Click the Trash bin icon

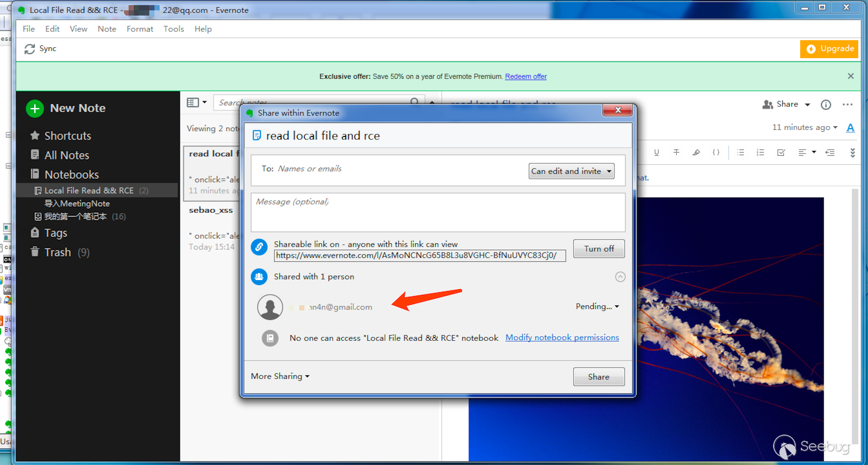[x=35, y=252]
